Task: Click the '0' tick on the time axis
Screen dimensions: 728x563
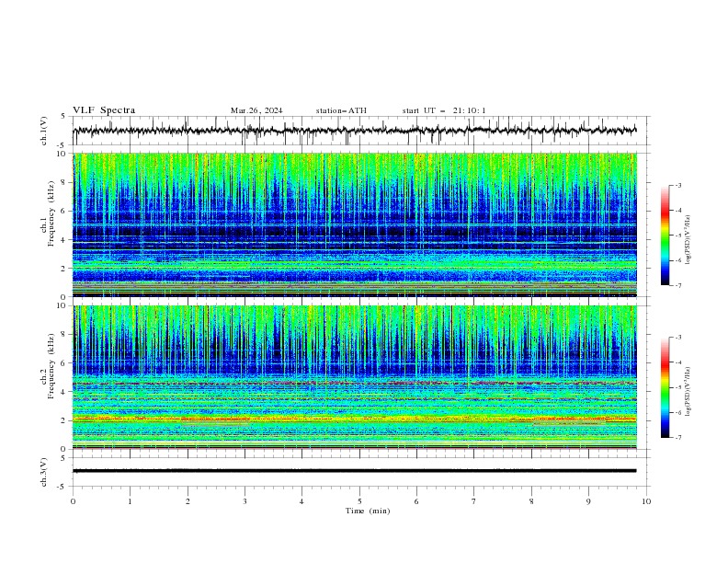Action: click(73, 501)
